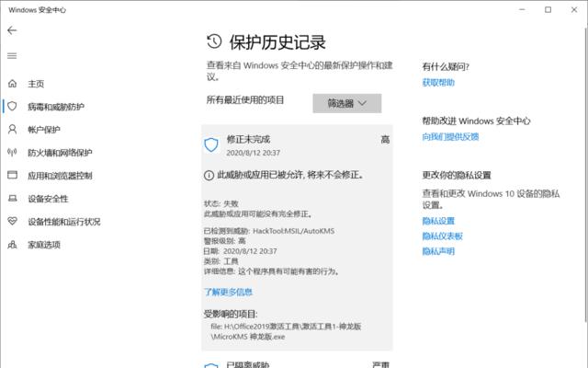Screen dimensions: 588x368
Task: Expand the 已隔离威胁 entry at bottom
Action: pyautogui.click(x=297, y=363)
